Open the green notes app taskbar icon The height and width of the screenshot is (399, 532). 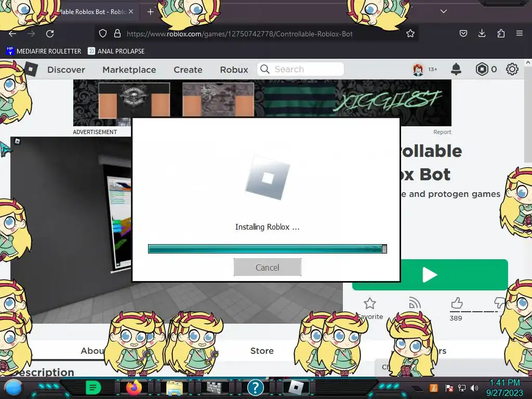point(93,388)
